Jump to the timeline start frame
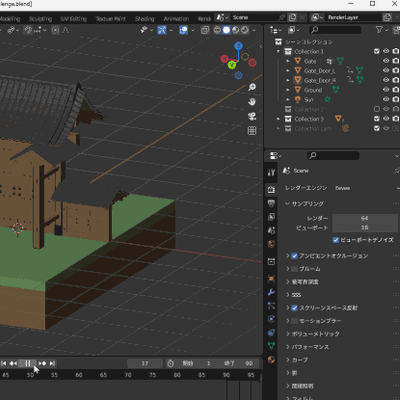Image resolution: width=400 pixels, height=400 pixels. (x=4, y=363)
